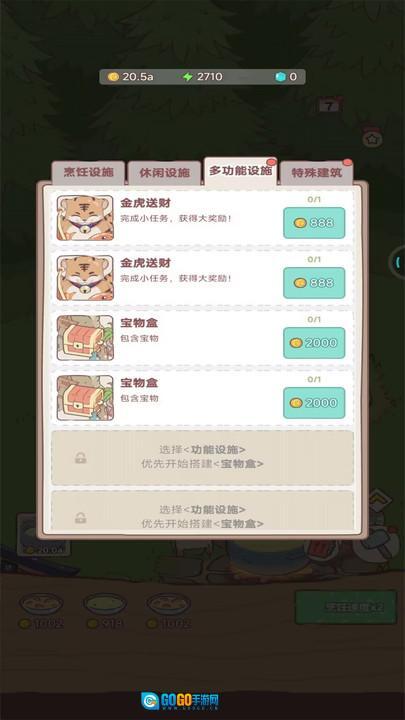Viewport: 405px width, 720px height.
Task: Click the padlock icon on second locked slot
Action: [x=81, y=518]
